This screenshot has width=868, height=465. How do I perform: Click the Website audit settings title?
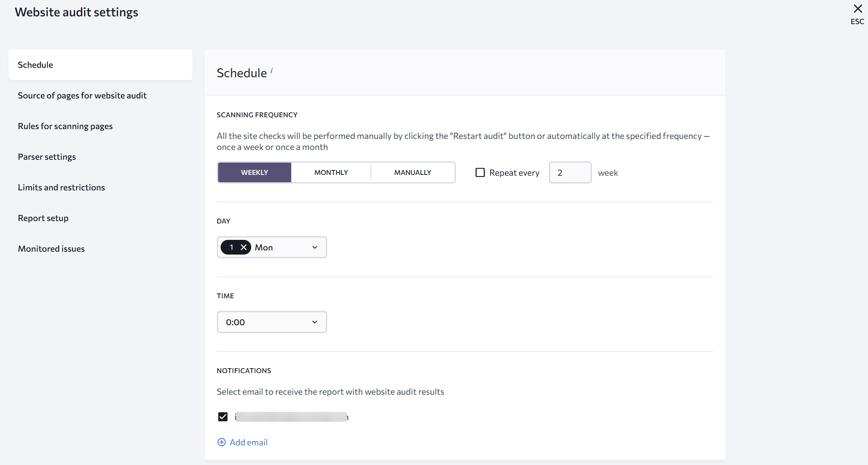(x=76, y=12)
